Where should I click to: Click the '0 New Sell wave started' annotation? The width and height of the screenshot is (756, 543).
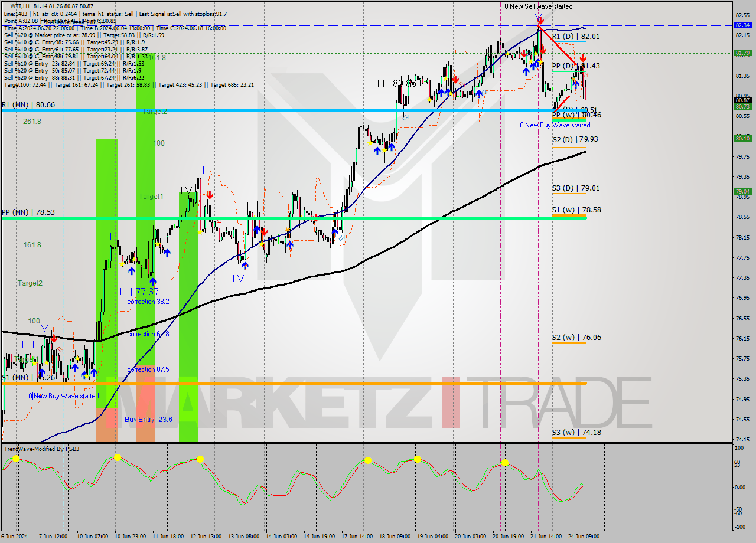[538, 6]
